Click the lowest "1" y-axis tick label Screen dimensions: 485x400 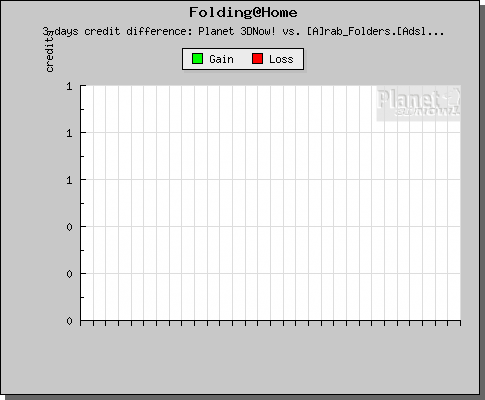point(69,180)
